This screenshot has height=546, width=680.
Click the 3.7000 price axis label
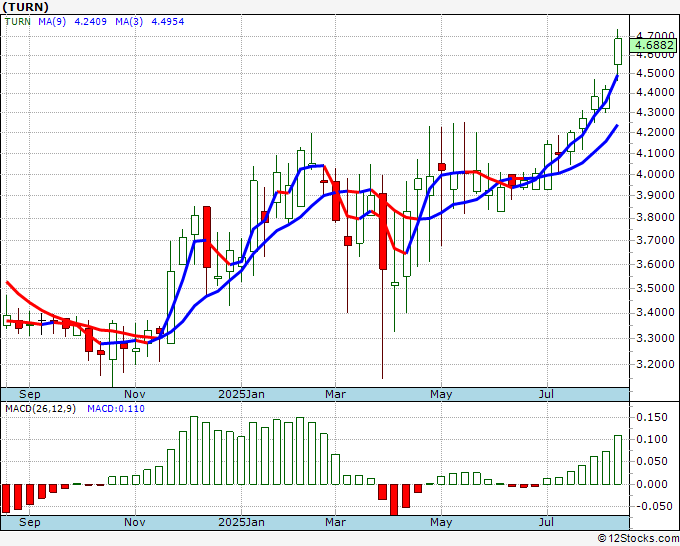[x=655, y=240]
